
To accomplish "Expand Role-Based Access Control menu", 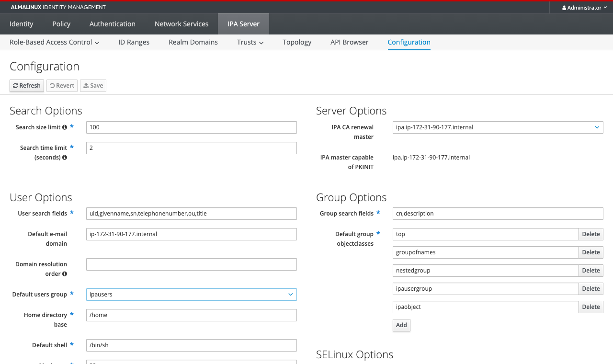I will coord(54,42).
